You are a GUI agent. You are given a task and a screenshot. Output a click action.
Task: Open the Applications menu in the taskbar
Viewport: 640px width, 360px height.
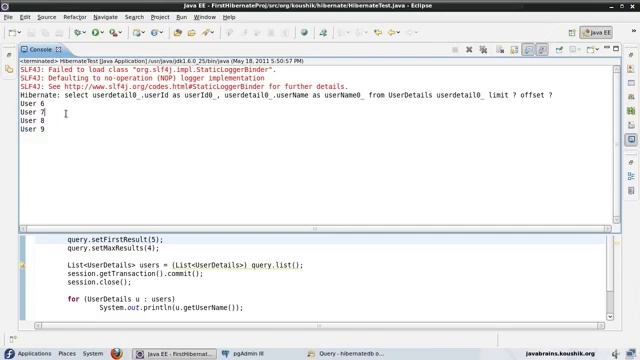click(34, 353)
